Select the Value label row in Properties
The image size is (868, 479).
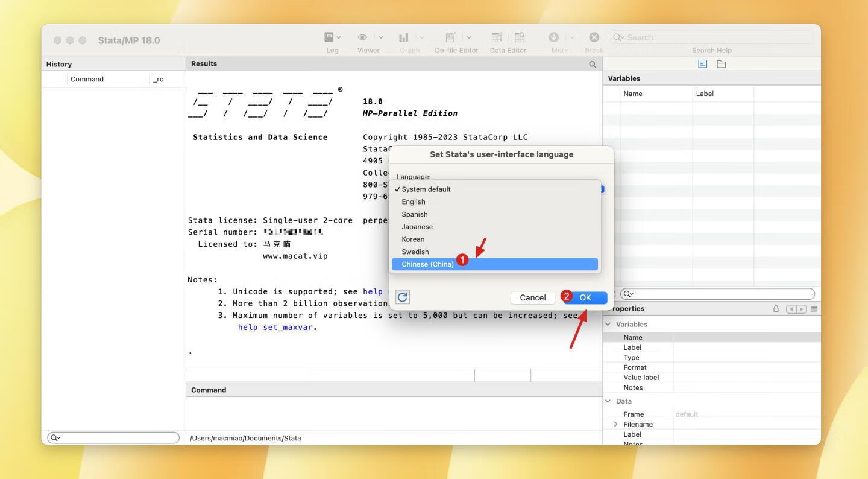point(712,377)
